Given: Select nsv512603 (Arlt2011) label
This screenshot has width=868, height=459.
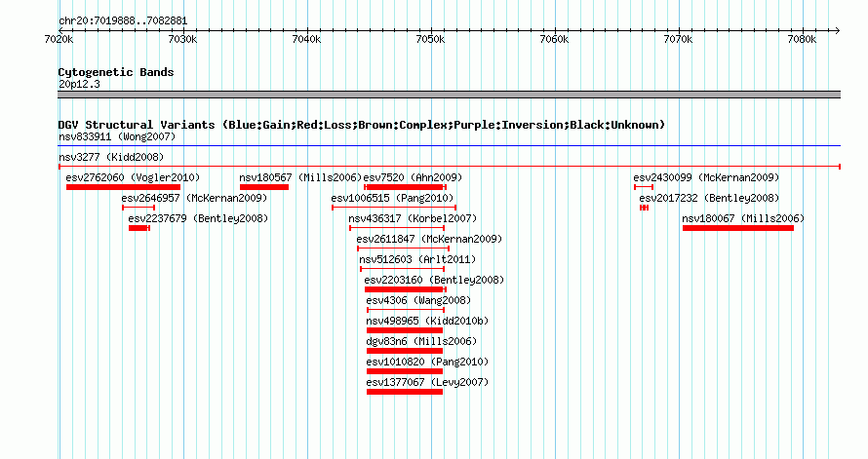Looking at the screenshot, I should tap(417, 259).
